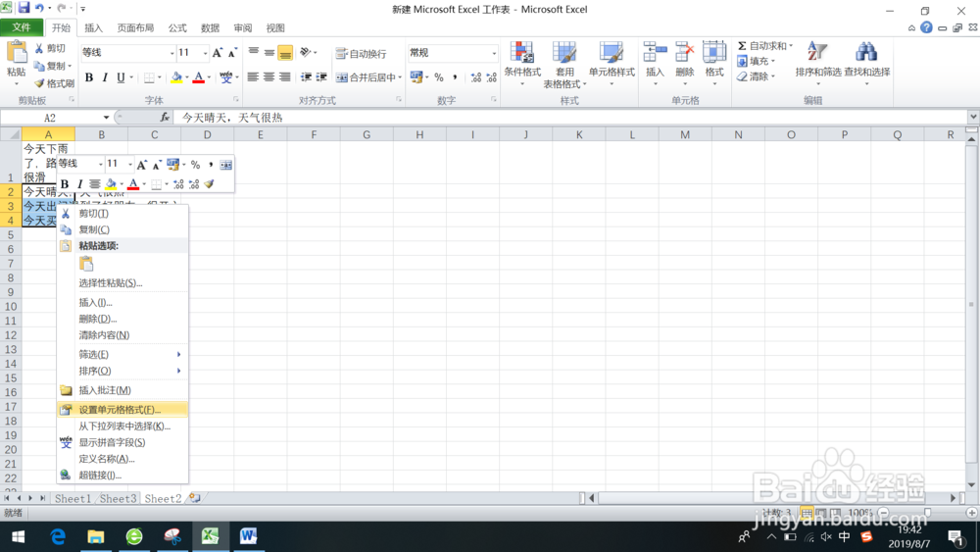Open 单元格样式 cell styles
Screen dimensions: 980x552
click(x=612, y=63)
